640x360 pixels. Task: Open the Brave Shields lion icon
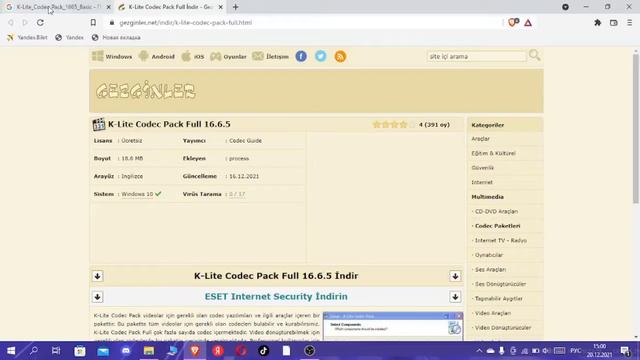pos(513,22)
